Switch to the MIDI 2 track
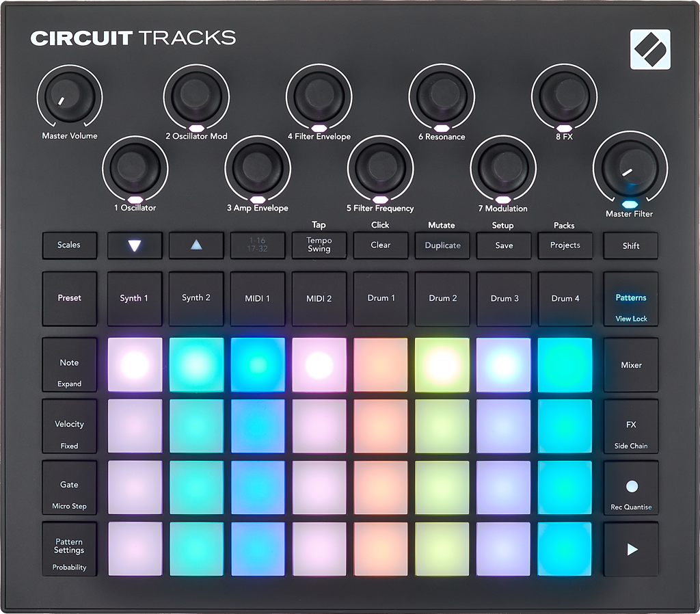 (x=319, y=299)
